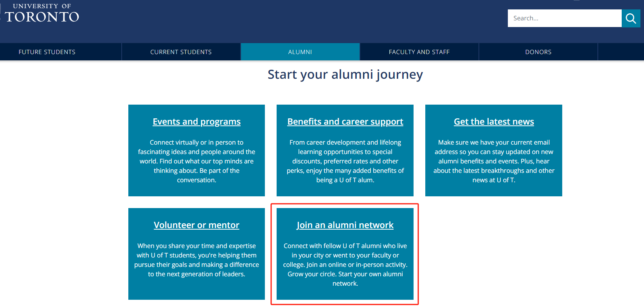Open the University of Toronto logo
644x308 pixels.
41,13
